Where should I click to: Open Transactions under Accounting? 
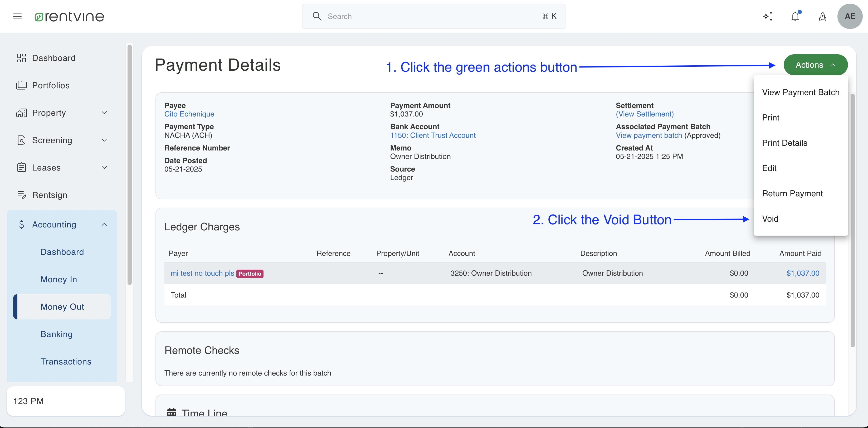click(x=62, y=362)
